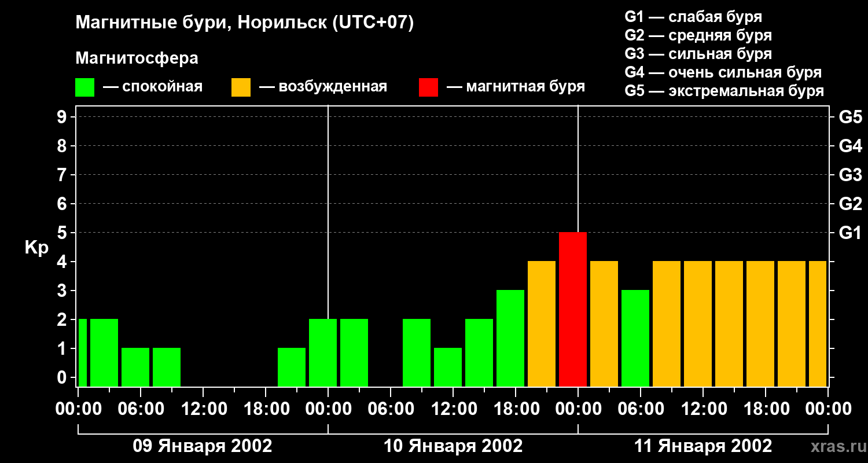868x463 pixels.
Task: Click the G1 label on the right axis
Action: 850,233
